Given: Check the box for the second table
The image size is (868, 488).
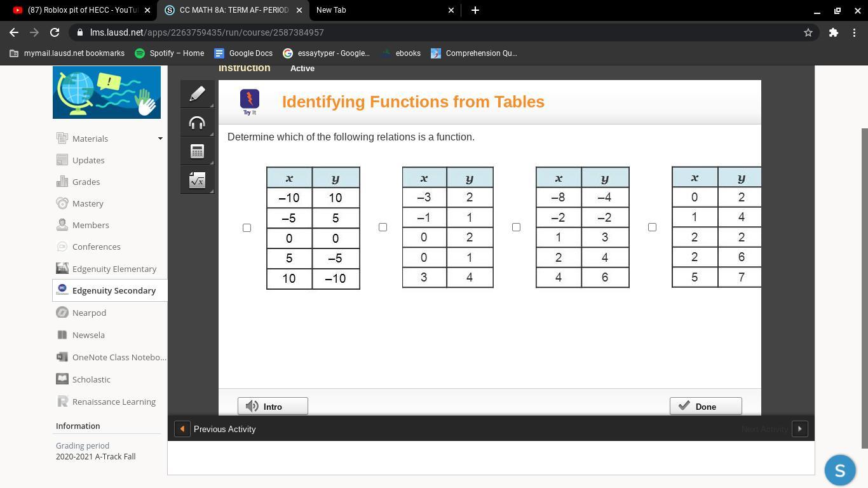Looking at the screenshot, I should click(383, 227).
